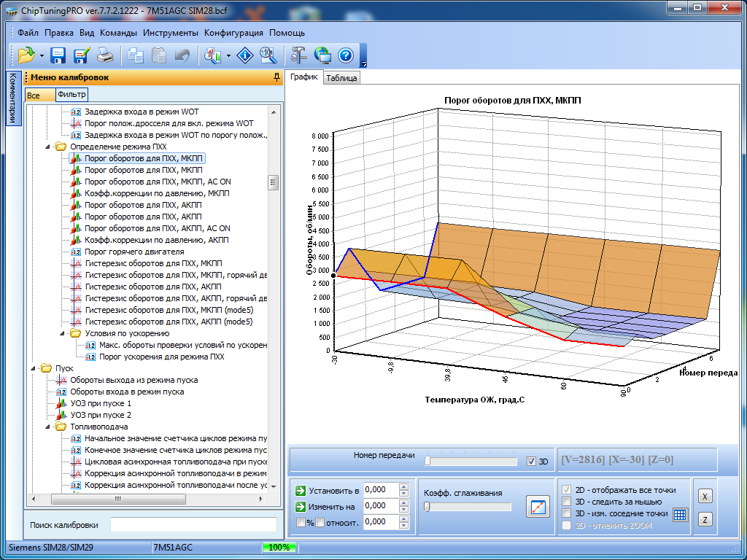Click the smoothing line graph button
The height and width of the screenshot is (560, 747).
point(537,507)
